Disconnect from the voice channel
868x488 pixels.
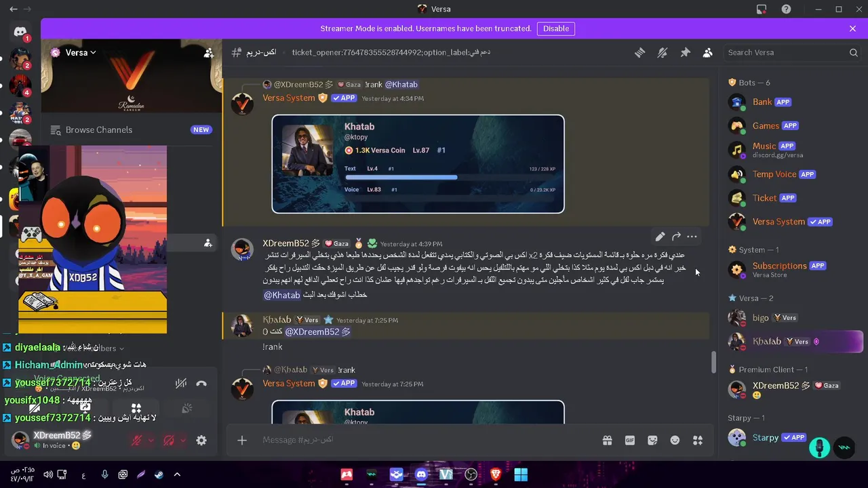tap(201, 383)
